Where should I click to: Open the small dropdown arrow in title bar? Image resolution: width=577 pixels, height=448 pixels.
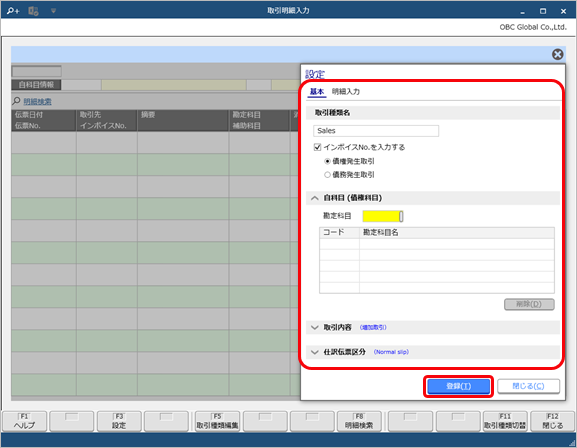point(53,11)
